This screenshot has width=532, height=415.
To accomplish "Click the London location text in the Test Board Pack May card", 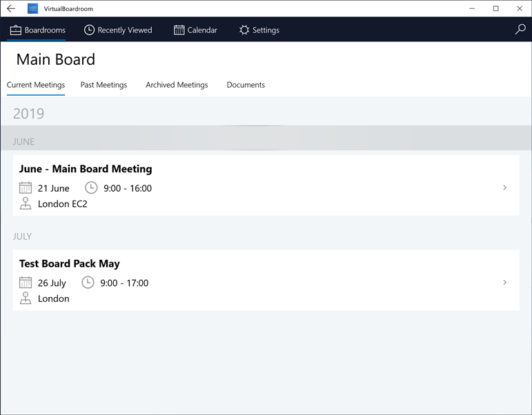I will [x=54, y=298].
